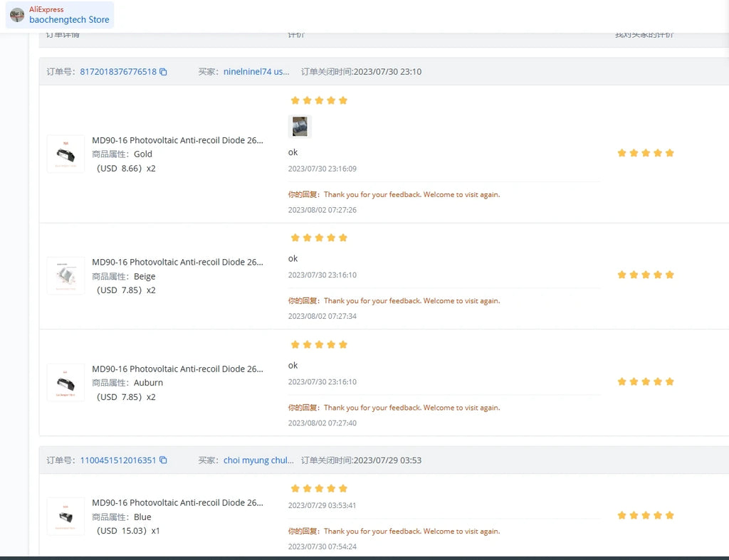Open Blue MD90-16 Photovoltaic Diode product title
729x560 pixels.
pyautogui.click(x=177, y=503)
